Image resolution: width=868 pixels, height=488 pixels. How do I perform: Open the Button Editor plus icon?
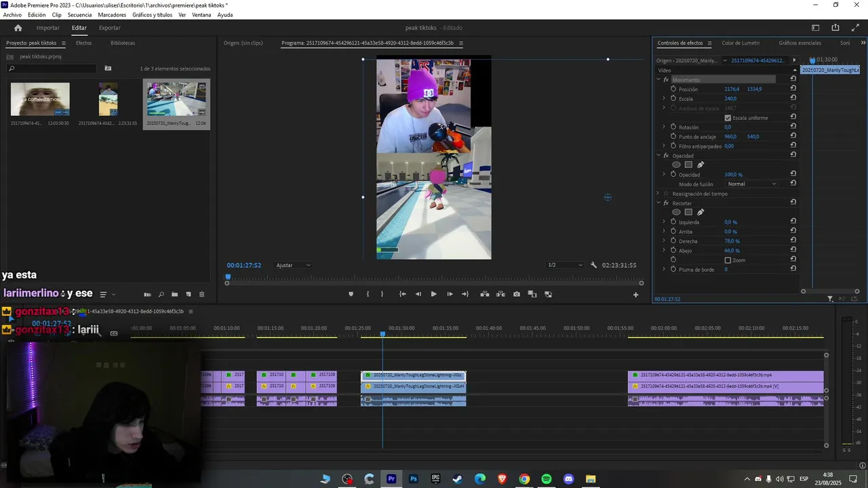point(635,295)
